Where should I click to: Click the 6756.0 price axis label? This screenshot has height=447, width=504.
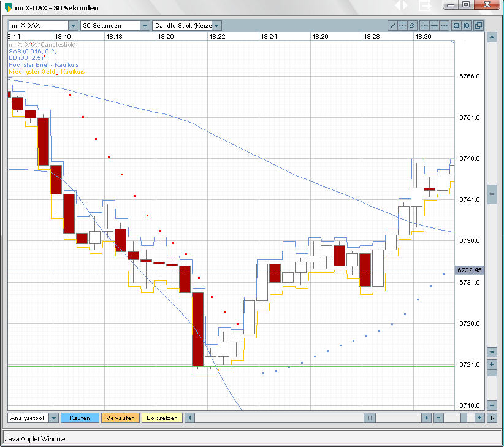coord(469,76)
